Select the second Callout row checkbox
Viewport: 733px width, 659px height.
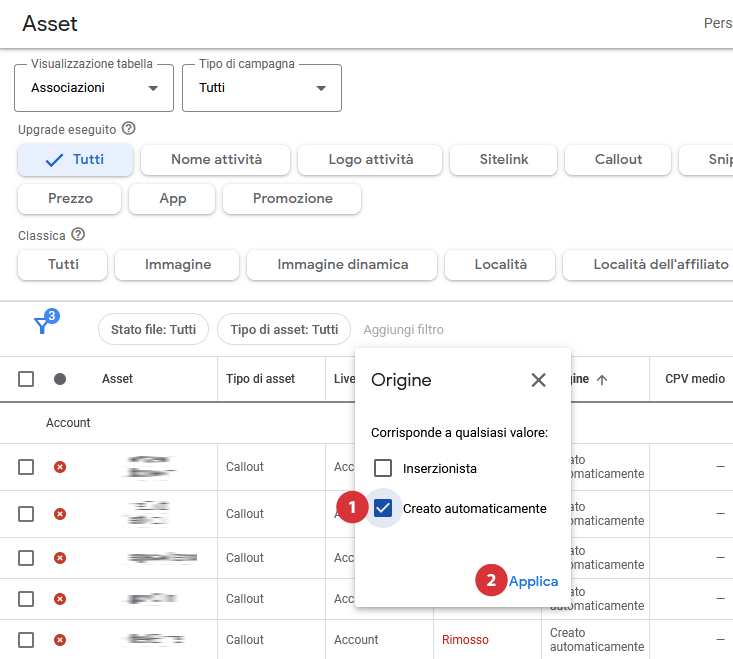pos(26,514)
